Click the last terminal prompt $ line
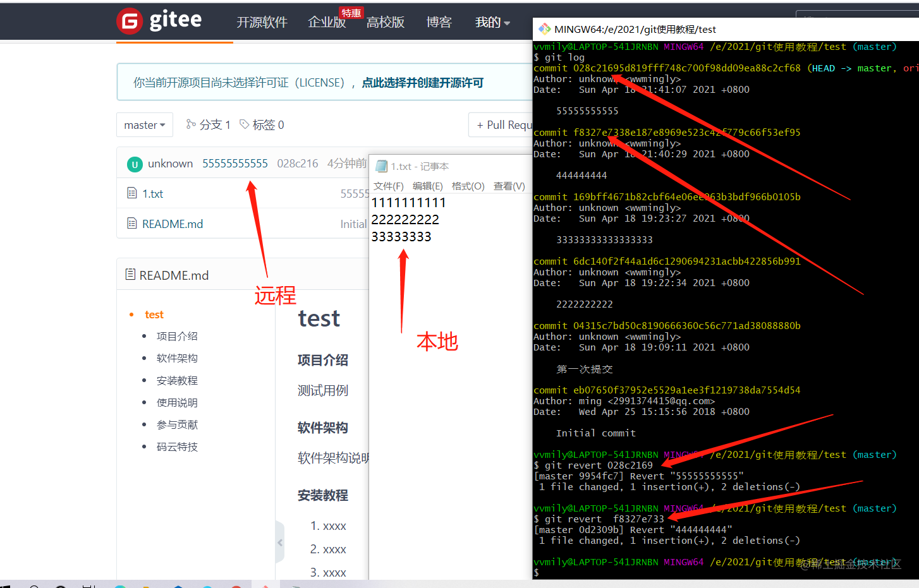The image size is (919, 588). point(537,573)
